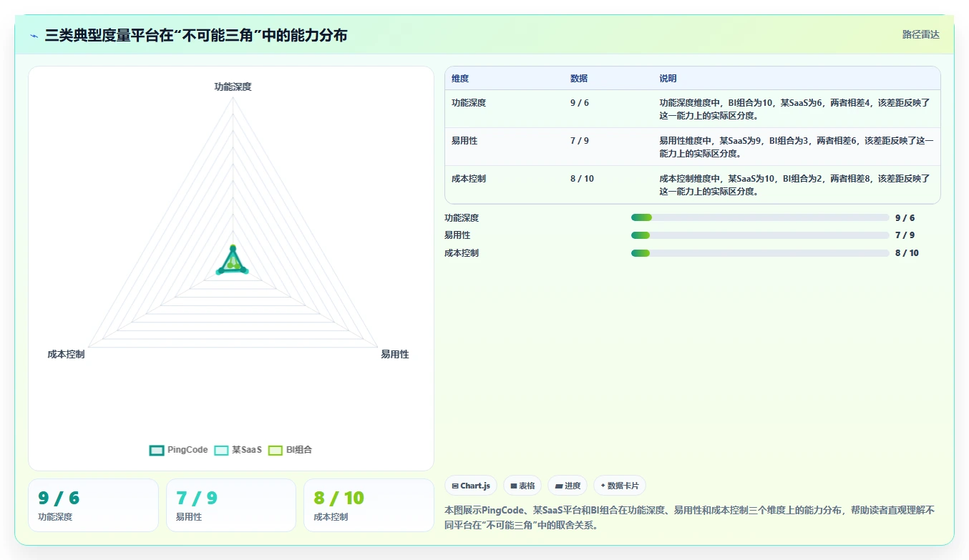The image size is (969, 560).
Task: Open the 9 / 6 功能深度 data card
Action: 93,505
